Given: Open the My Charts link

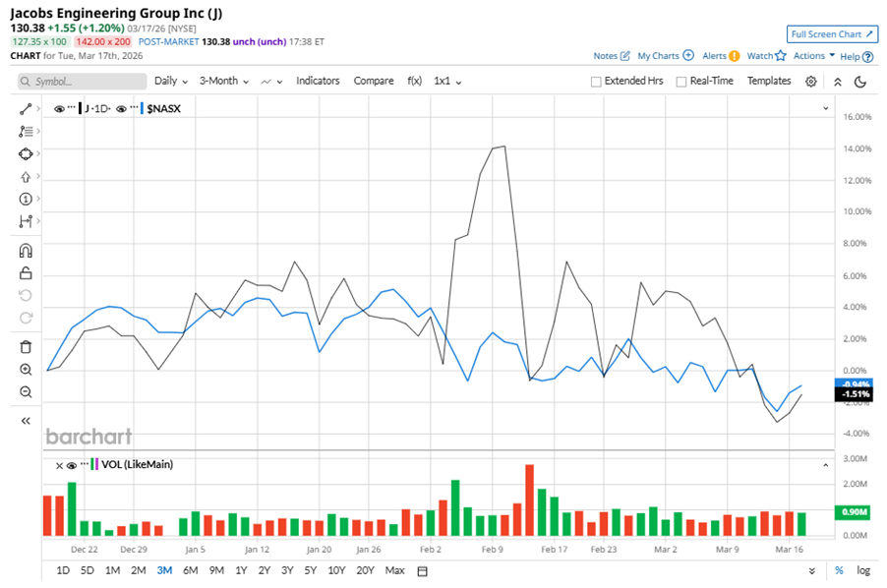Looking at the screenshot, I should pyautogui.click(x=666, y=56).
